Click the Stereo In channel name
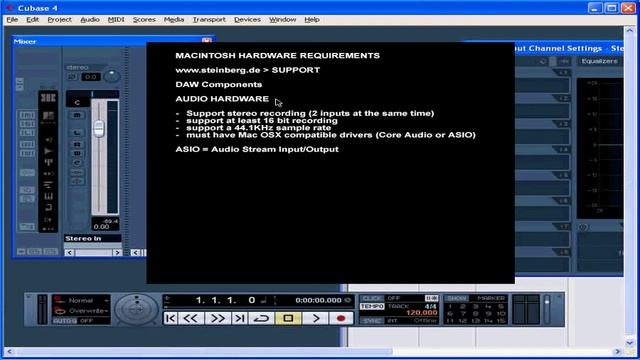640x360 pixels. (x=92, y=238)
